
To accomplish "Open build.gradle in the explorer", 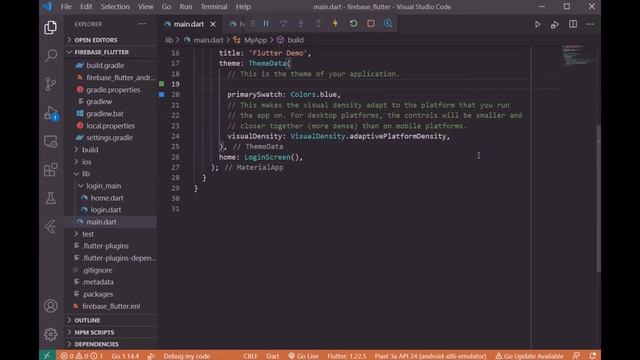I will pyautogui.click(x=105, y=65).
